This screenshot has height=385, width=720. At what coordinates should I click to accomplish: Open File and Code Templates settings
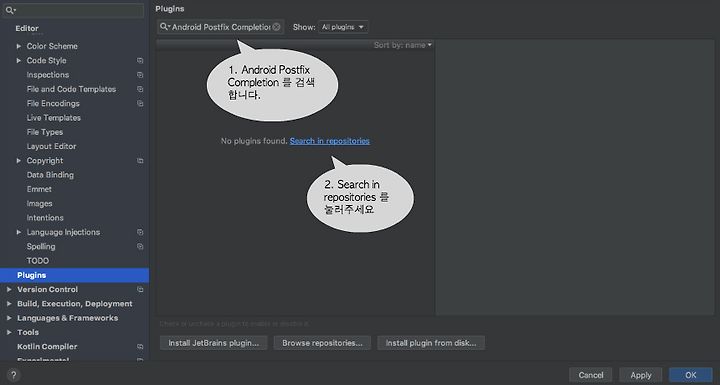tap(71, 89)
